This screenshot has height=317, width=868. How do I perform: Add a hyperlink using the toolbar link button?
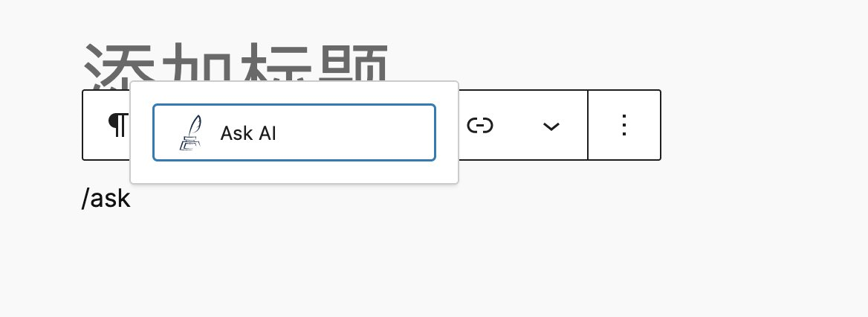point(480,126)
